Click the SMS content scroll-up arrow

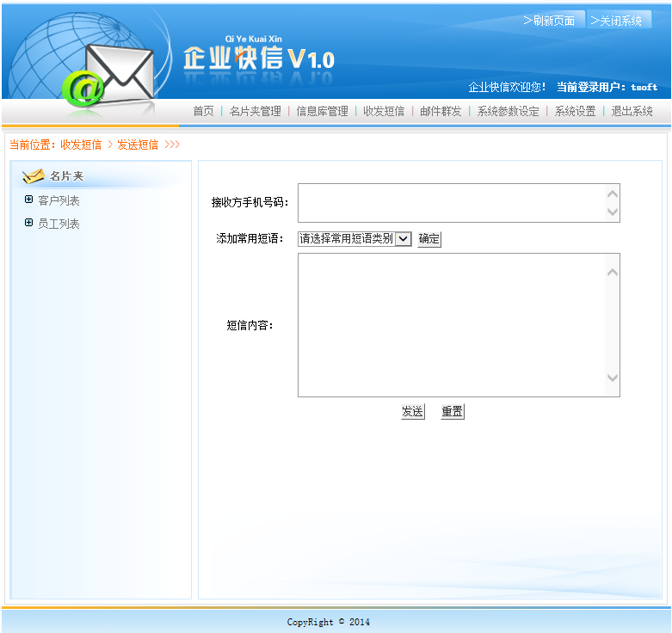click(x=613, y=272)
